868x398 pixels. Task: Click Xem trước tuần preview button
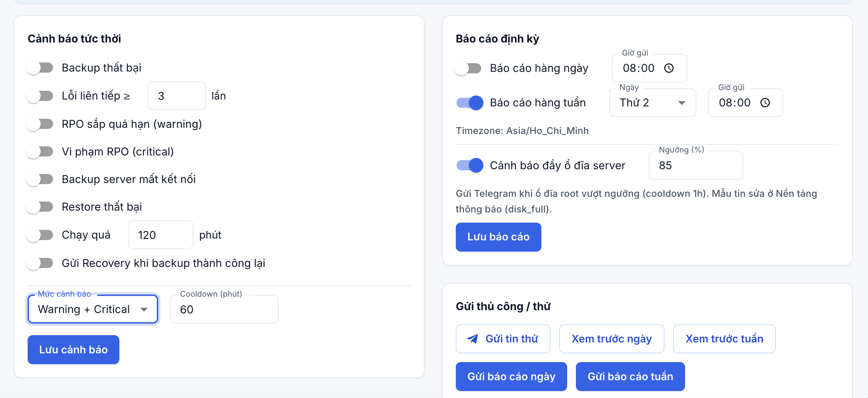pos(724,338)
